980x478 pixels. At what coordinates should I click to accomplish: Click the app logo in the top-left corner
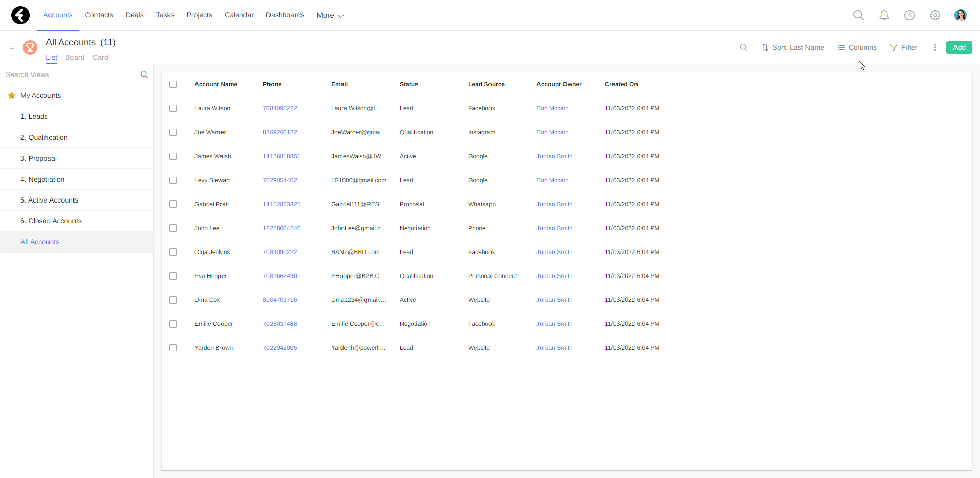click(20, 15)
